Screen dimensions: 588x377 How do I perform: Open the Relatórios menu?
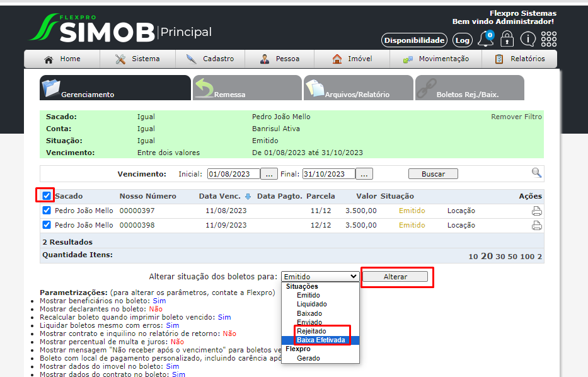tap(519, 59)
